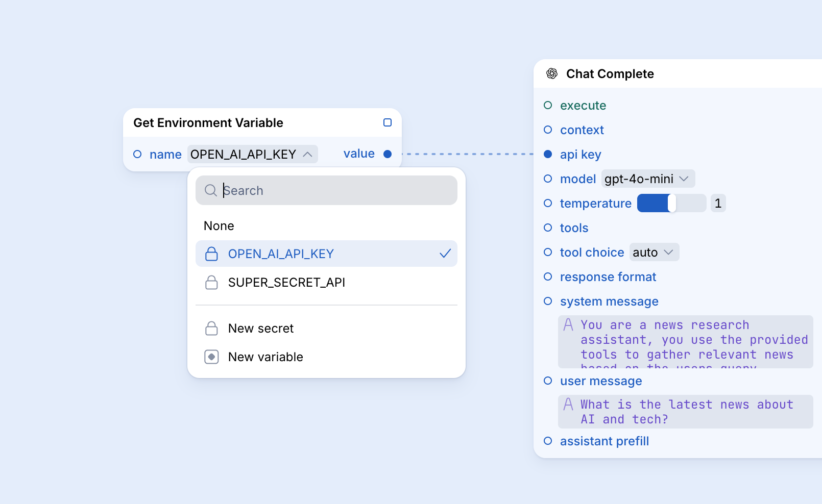
Task: Click the lock icon beside SUPER_SECRET_API
Action: point(211,282)
